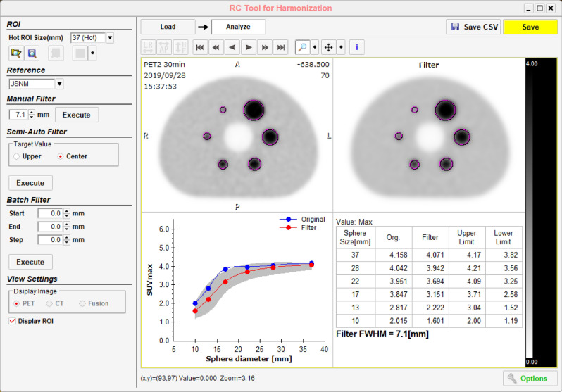
Task: Click the Hot ROI Size field
Action: click(88, 37)
